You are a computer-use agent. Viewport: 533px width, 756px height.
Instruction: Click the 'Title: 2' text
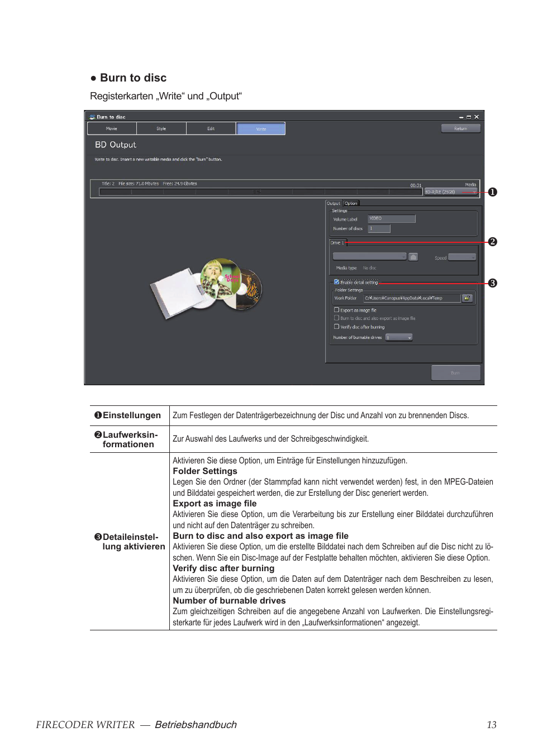[x=108, y=184]
